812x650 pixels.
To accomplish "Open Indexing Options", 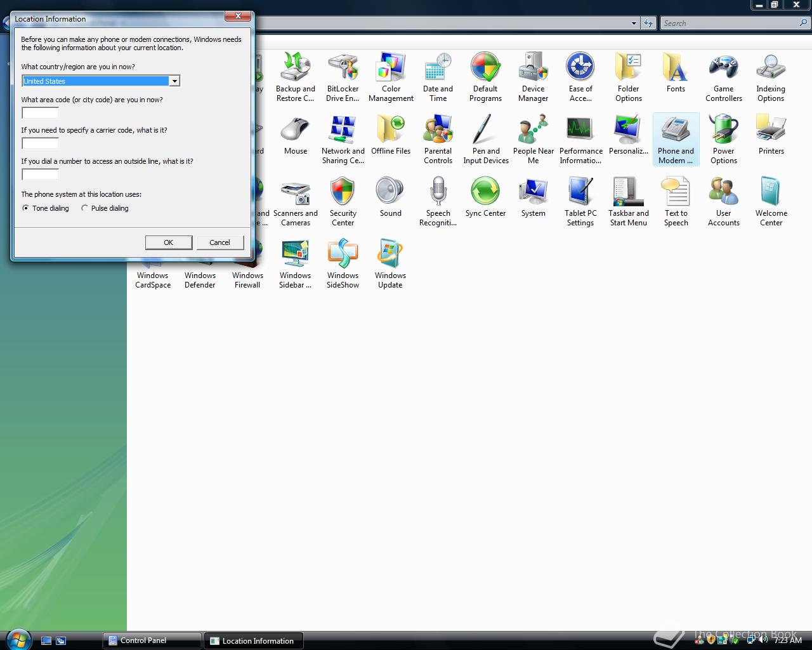I will pyautogui.click(x=771, y=77).
